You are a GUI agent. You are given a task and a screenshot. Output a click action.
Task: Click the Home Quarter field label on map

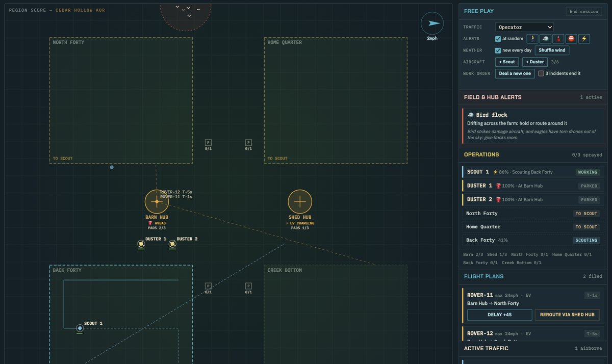(x=285, y=42)
